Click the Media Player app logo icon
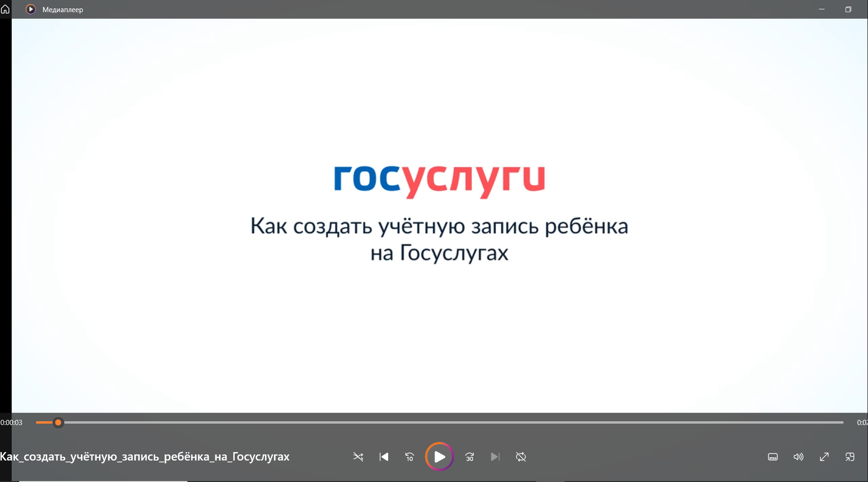This screenshot has height=482, width=868. pyautogui.click(x=30, y=9)
